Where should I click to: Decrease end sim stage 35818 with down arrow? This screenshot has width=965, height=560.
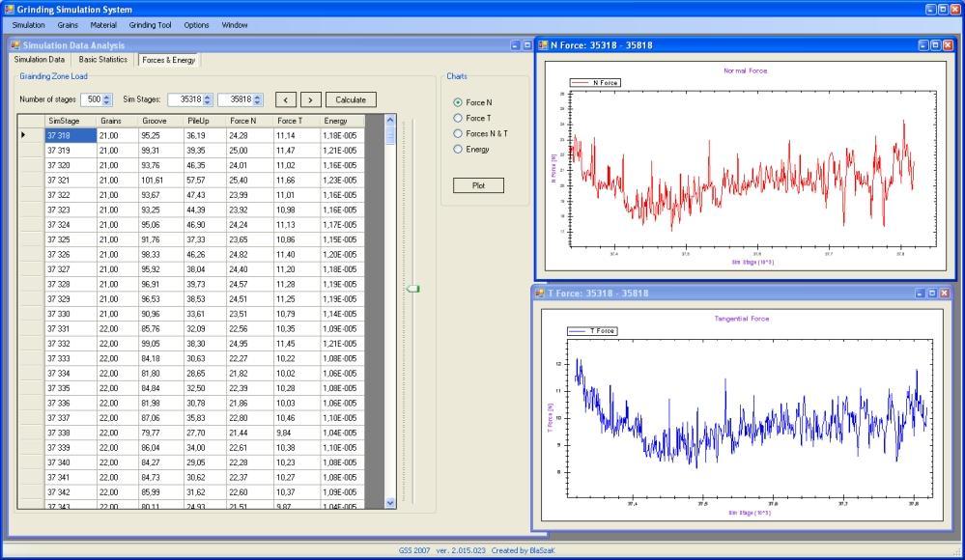pos(258,102)
